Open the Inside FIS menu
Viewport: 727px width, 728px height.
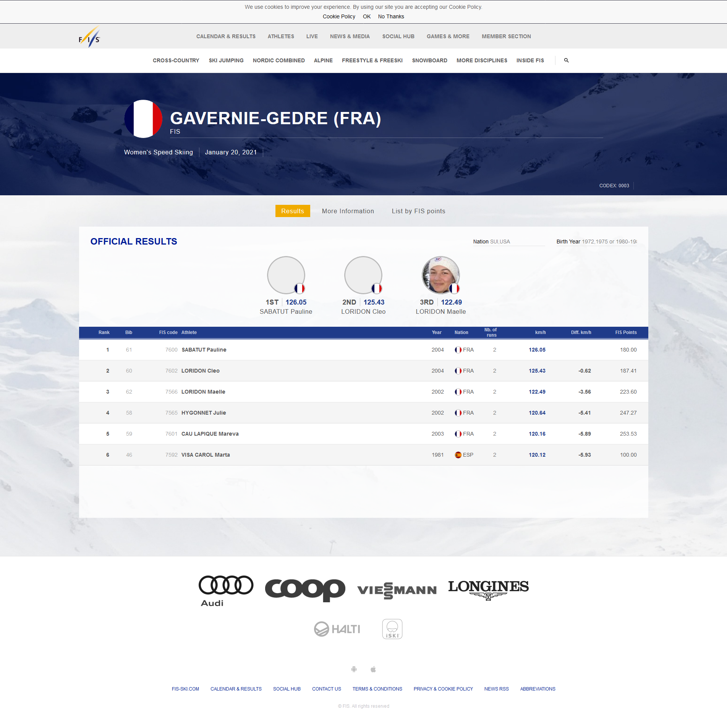pyautogui.click(x=530, y=60)
